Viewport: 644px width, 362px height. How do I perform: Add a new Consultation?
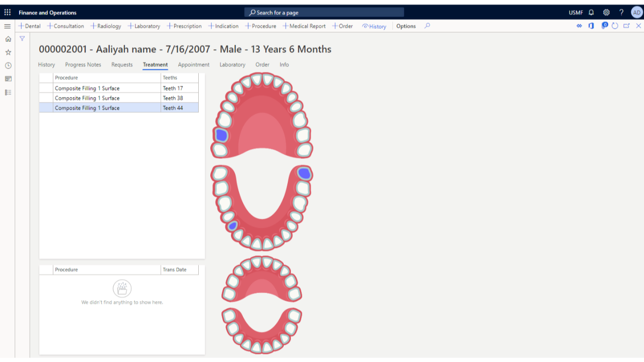tap(65, 26)
